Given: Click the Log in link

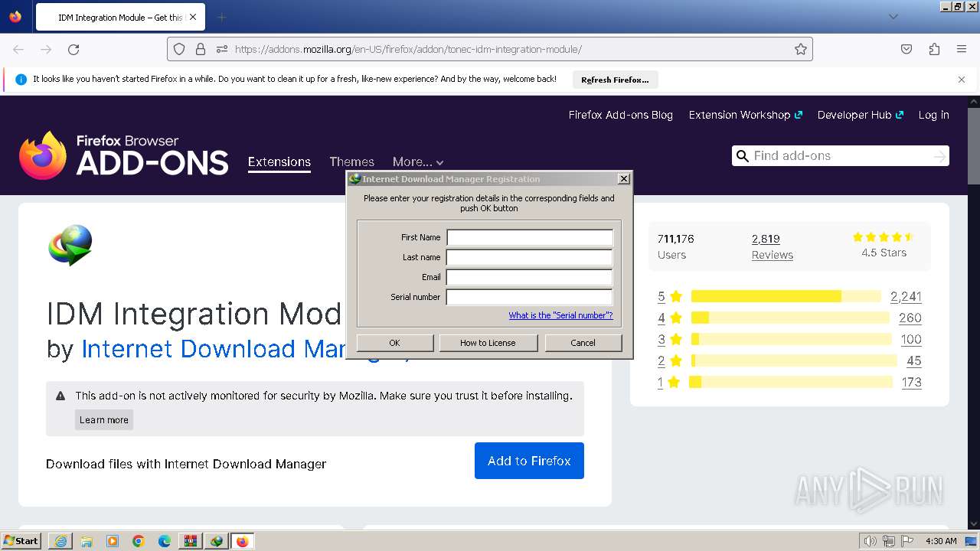Looking at the screenshot, I should point(934,115).
